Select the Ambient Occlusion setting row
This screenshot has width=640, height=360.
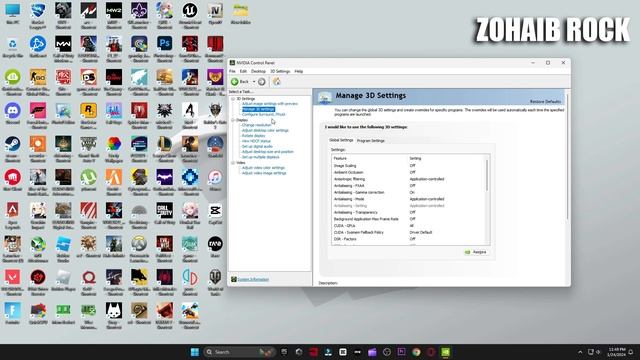click(x=409, y=172)
